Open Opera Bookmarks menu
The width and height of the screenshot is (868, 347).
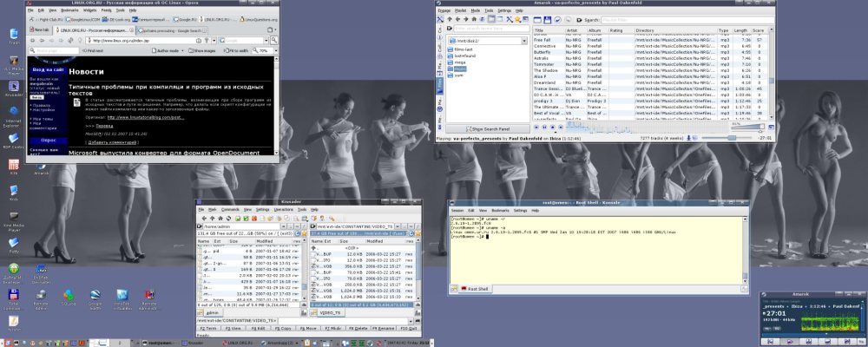69,10
